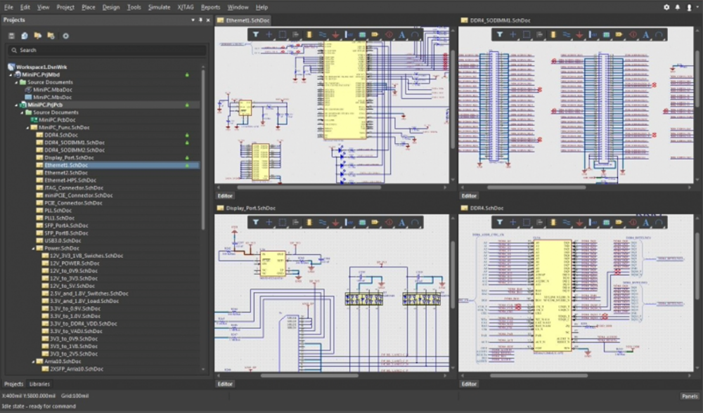Select the DDR4_SODIMM1.SchDoc document tab
Image resolution: width=703 pixels, height=413 pixels.
tap(496, 20)
